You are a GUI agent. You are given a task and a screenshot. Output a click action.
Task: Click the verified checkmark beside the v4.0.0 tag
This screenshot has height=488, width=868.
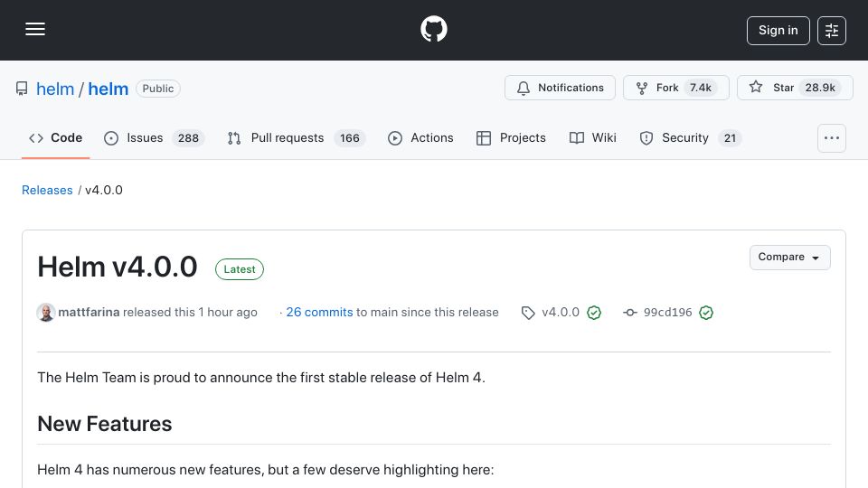coord(594,314)
